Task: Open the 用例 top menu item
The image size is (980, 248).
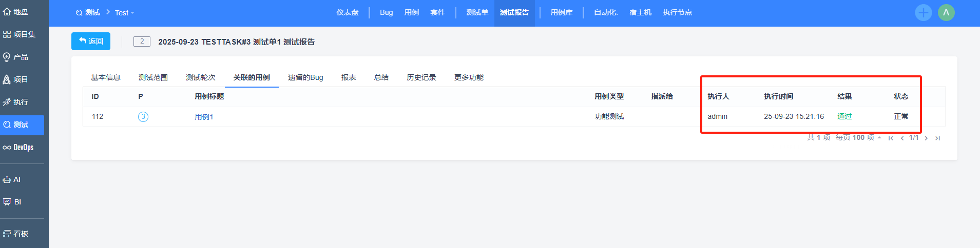Action: [412, 13]
